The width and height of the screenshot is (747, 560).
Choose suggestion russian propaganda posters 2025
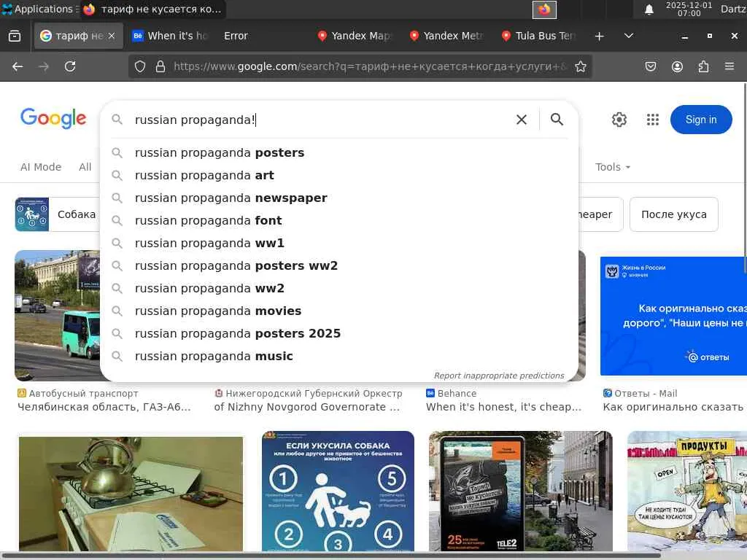(339, 334)
